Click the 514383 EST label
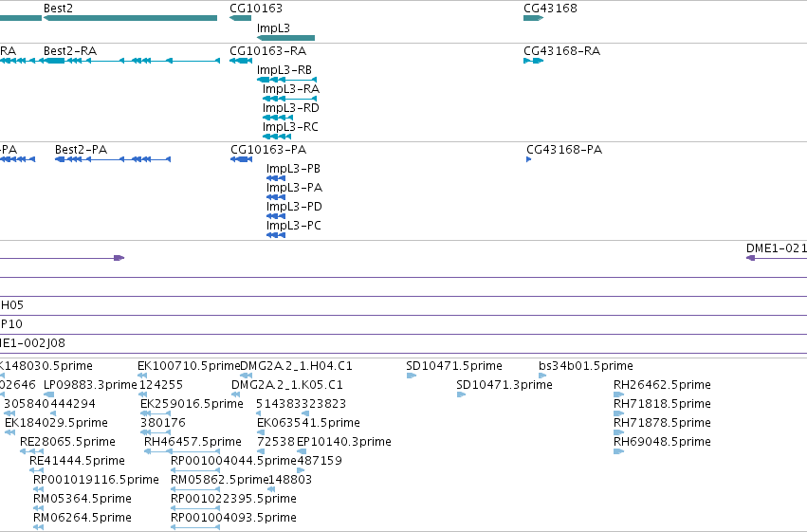Viewport: 807px width, 532px height. point(279,404)
